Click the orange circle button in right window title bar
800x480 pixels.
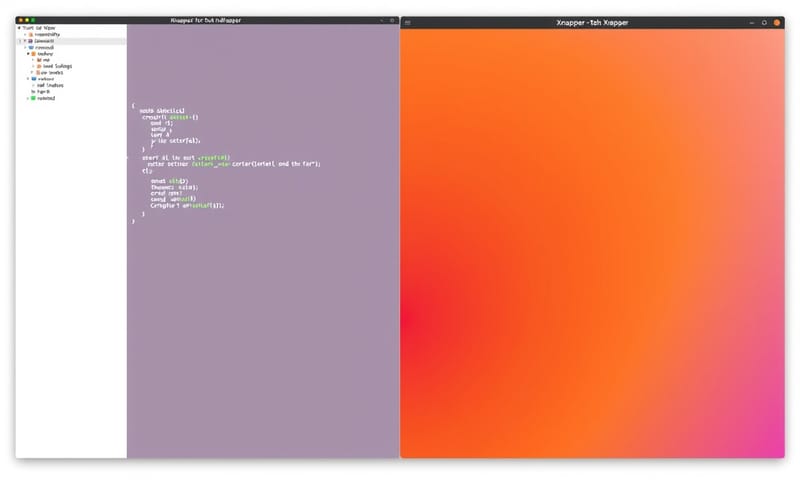click(x=777, y=21)
